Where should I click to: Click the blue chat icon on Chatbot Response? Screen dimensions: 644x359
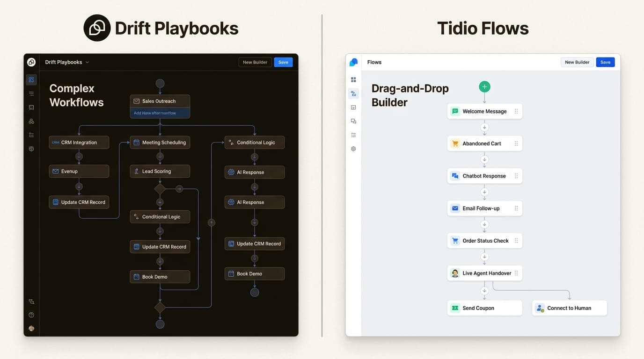(x=455, y=176)
